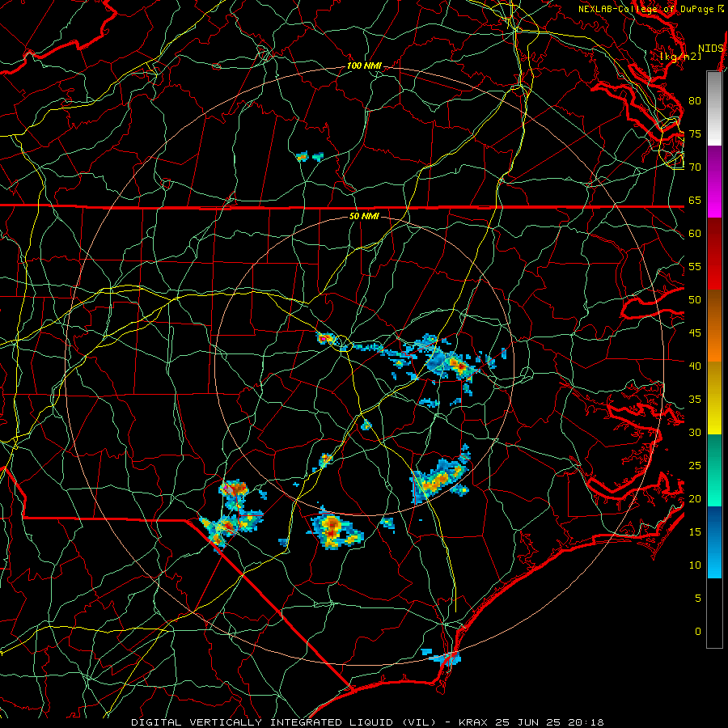Pick the yellow-gold segment of the color bar
This screenshot has width=728, height=728.
tap(714, 398)
